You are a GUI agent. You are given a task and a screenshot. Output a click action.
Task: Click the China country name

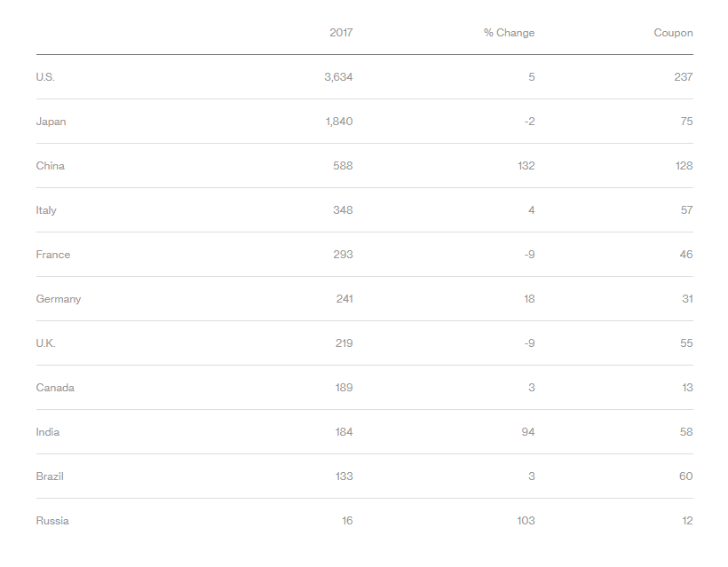click(x=51, y=166)
